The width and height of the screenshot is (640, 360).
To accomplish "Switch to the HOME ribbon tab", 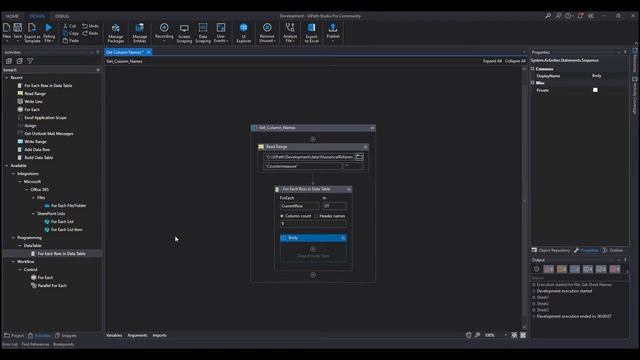I will pos(12,16).
